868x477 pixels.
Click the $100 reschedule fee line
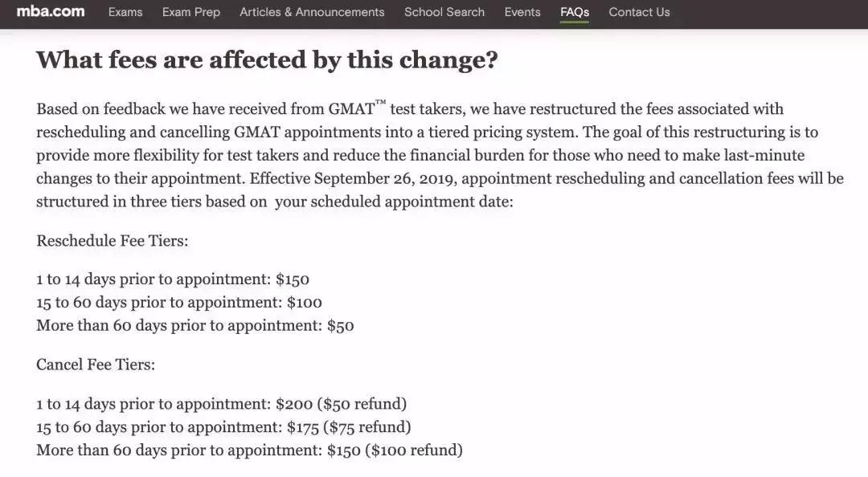coord(179,303)
